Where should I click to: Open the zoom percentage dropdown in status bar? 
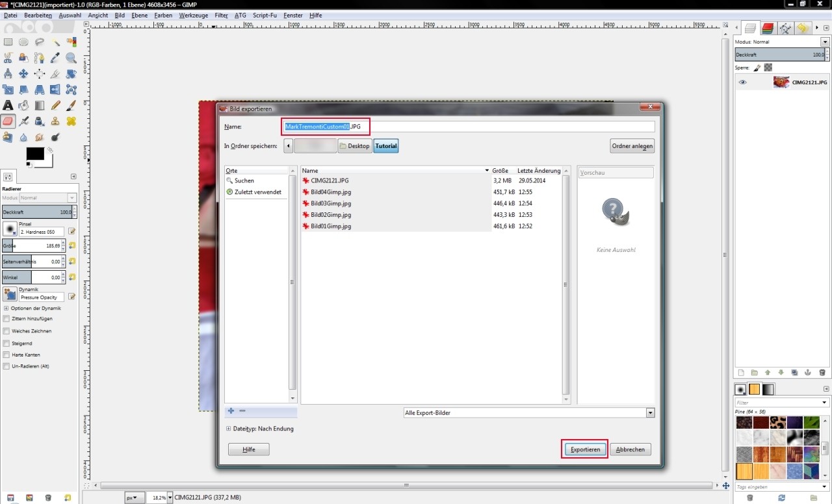pyautogui.click(x=170, y=498)
